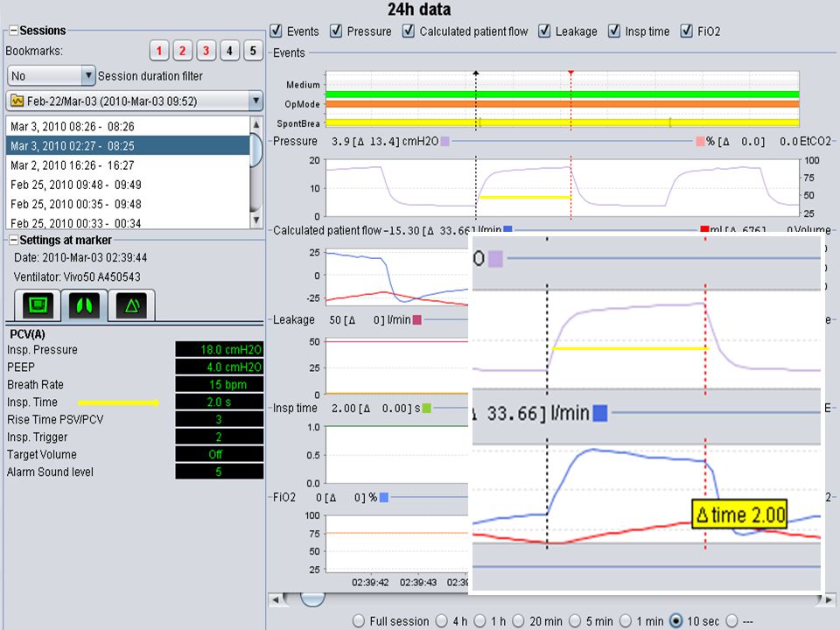The height and width of the screenshot is (630, 840).
Task: Click the Ventilator: Vivo50 A450543 text
Action: [77, 277]
